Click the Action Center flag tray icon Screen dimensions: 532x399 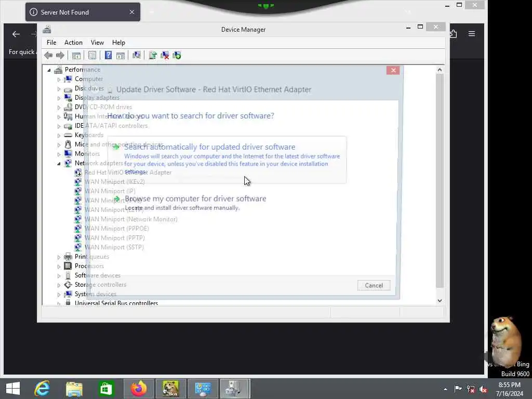click(458, 389)
